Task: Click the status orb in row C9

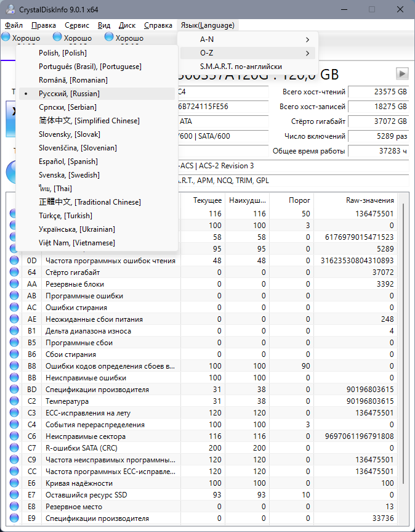Action: pos(14,459)
